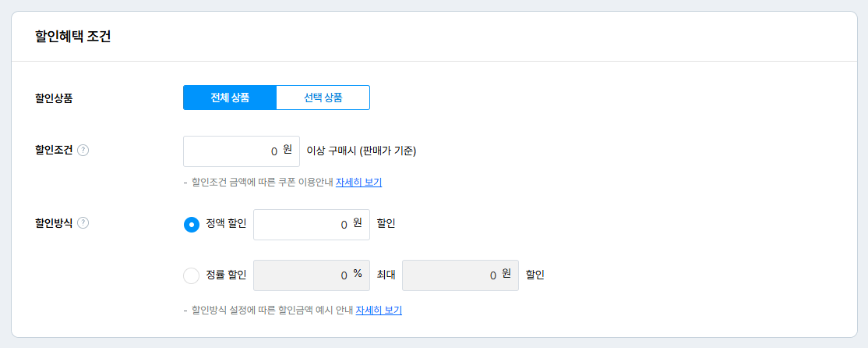Select the 전체 상품 option

click(x=230, y=98)
